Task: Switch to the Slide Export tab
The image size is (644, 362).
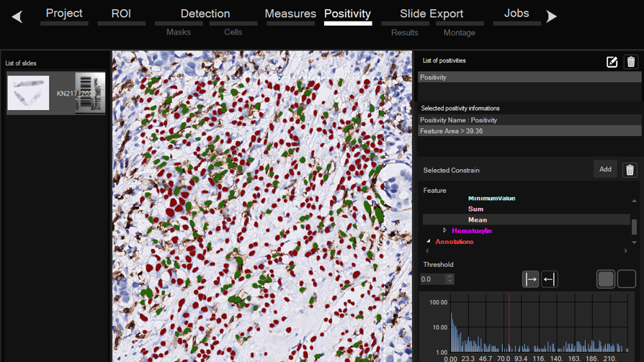Action: [431, 14]
